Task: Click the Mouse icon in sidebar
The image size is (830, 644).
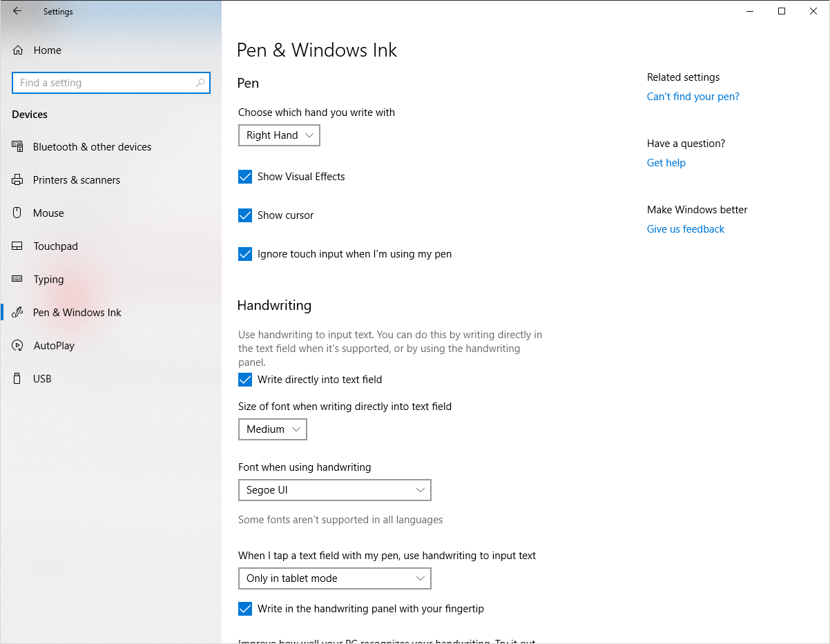Action: click(18, 213)
